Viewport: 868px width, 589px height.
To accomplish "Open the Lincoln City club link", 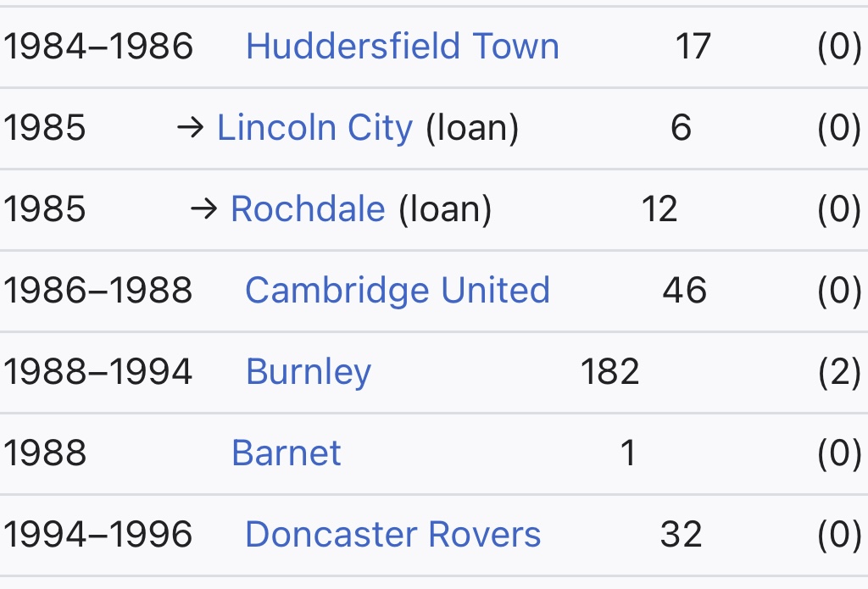I will (x=314, y=128).
